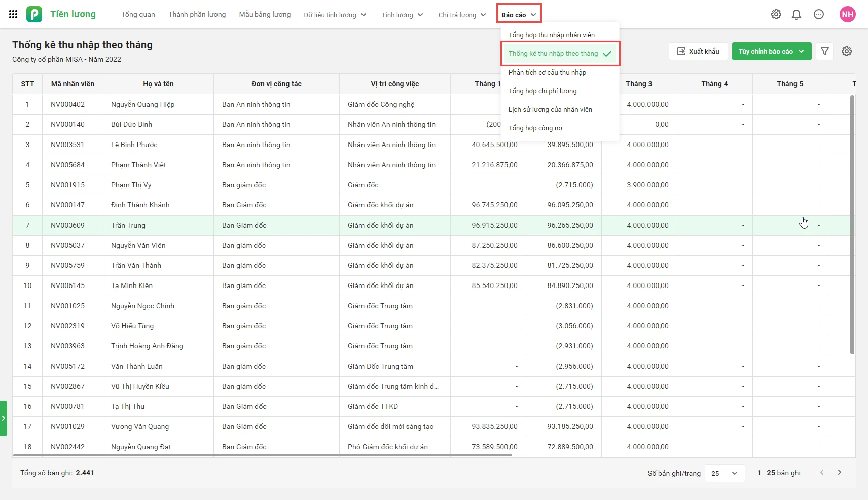Viewport: 868px width, 500px height.
Task: Click the value 3.900.000,00
Action: pos(647,185)
